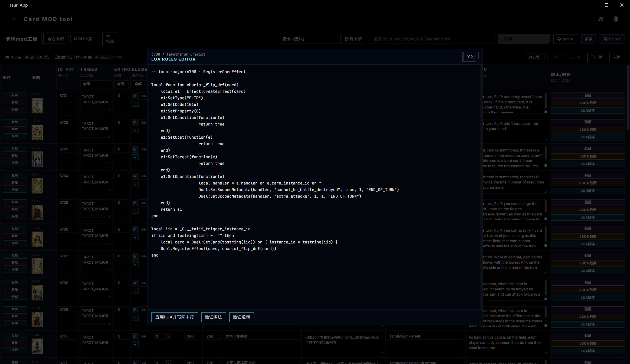This screenshot has height=364, width=630.
Task: Edit the entropy value 0 on row 6707
Action: click(x=121, y=256)
